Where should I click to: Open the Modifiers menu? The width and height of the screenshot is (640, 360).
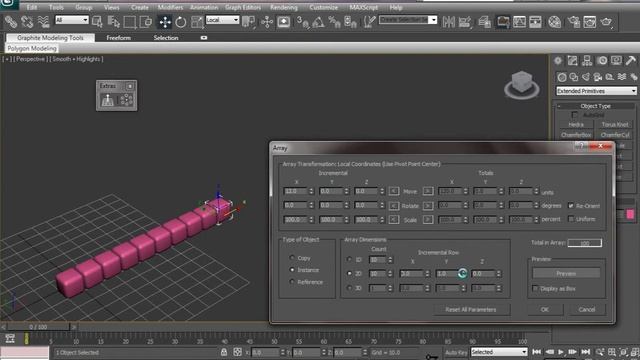170,7
